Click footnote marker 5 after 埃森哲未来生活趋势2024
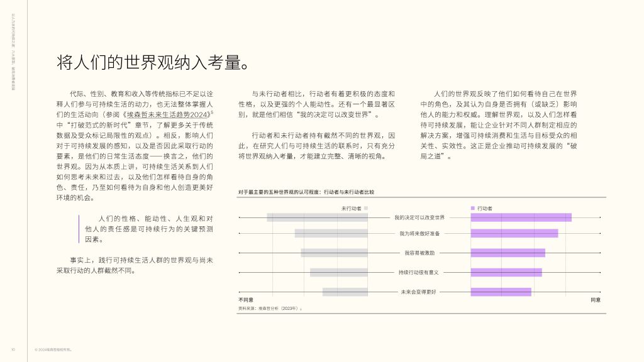This screenshot has width=644, height=362. (212, 112)
